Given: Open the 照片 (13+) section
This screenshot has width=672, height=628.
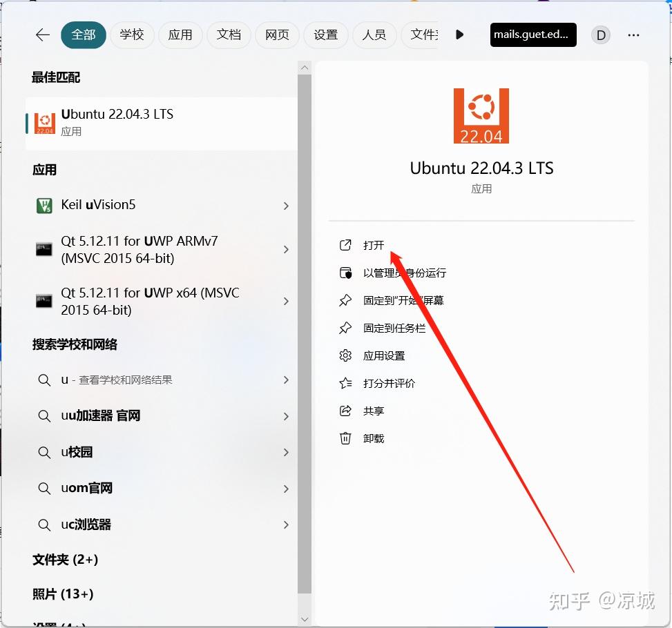Looking at the screenshot, I should point(63,594).
